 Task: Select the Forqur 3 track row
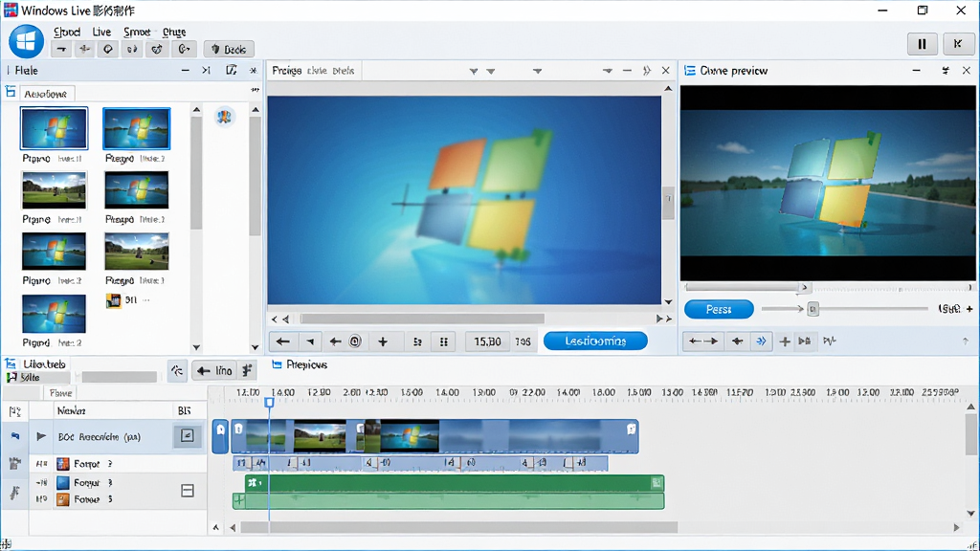[x=118, y=482]
